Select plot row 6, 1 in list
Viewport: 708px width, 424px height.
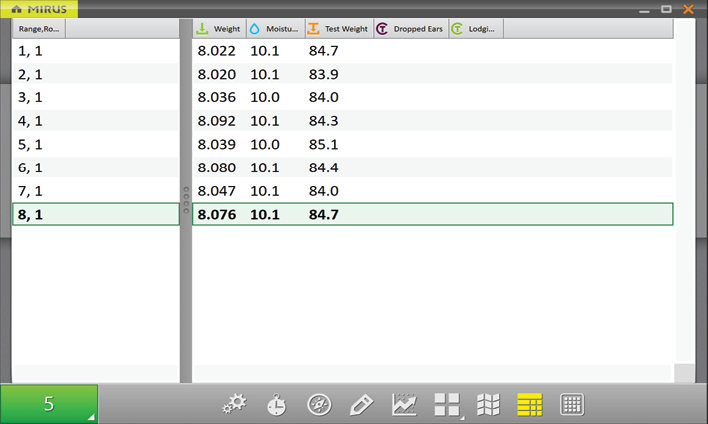click(95, 167)
